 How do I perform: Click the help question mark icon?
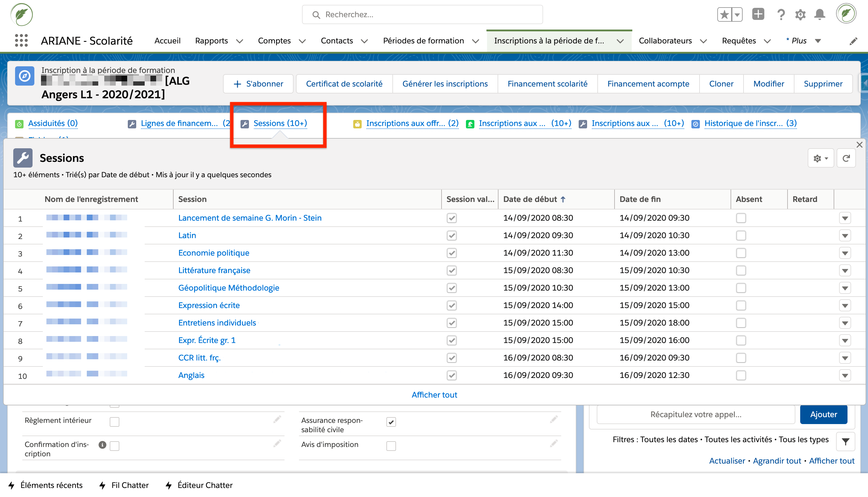781,14
